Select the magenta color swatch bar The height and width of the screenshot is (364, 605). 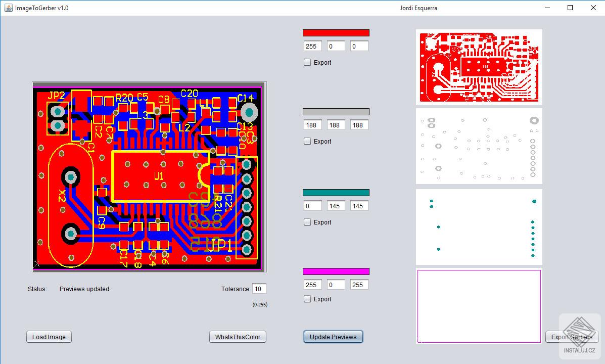(x=336, y=271)
